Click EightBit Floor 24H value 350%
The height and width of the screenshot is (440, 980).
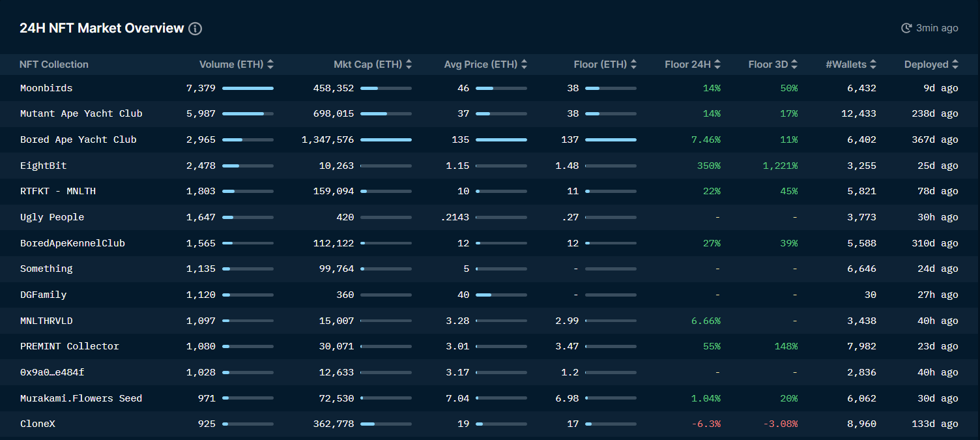click(x=709, y=166)
